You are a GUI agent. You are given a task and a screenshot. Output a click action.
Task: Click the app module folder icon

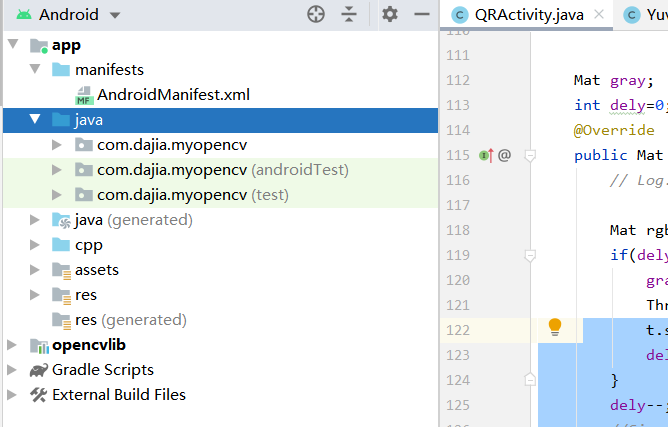tap(39, 46)
